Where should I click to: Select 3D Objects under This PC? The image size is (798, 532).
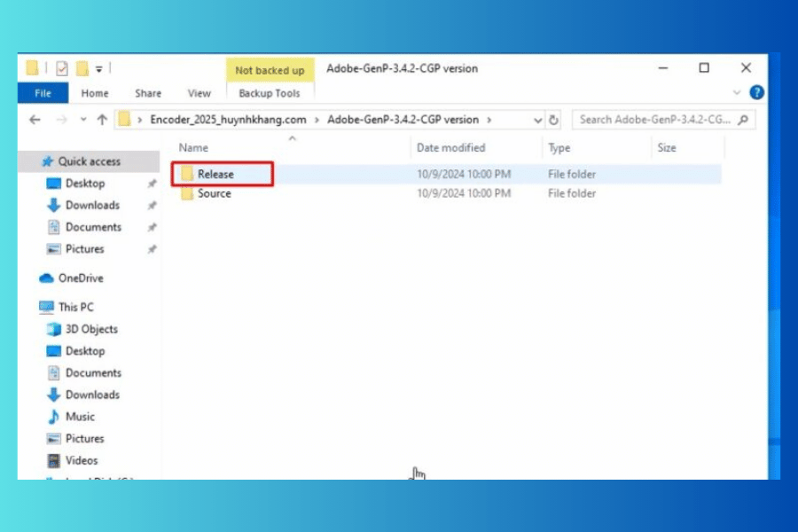[x=90, y=329]
